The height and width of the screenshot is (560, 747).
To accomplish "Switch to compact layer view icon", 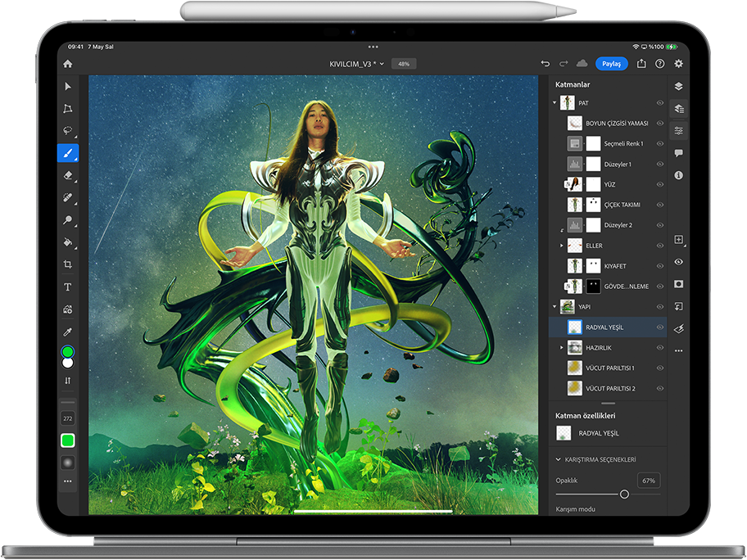I will click(679, 86).
